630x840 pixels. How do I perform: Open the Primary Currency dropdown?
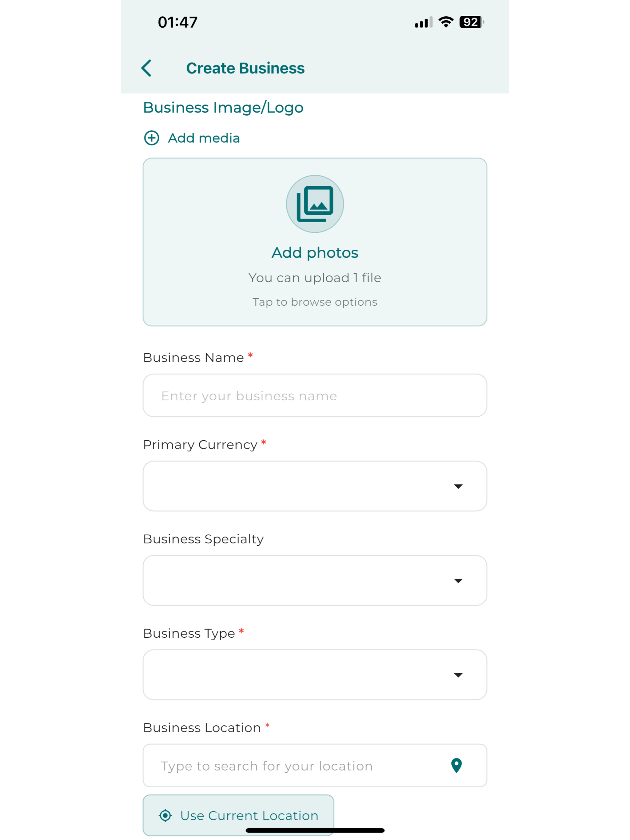(315, 486)
